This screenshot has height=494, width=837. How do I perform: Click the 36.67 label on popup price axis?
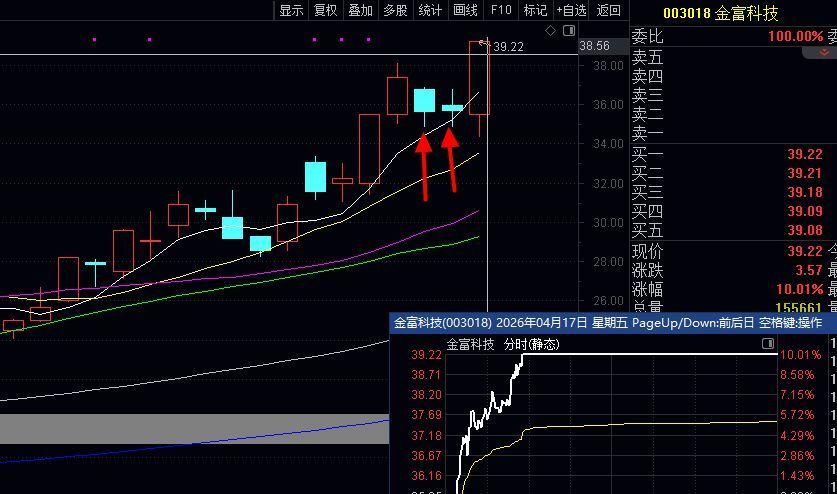point(427,456)
